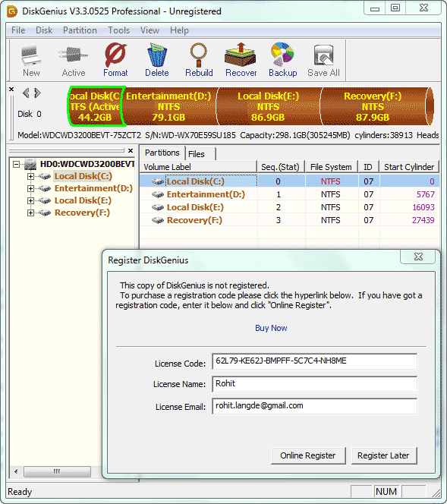This screenshot has width=447, height=504.
Task: Click the License Code input field
Action: pos(315,361)
